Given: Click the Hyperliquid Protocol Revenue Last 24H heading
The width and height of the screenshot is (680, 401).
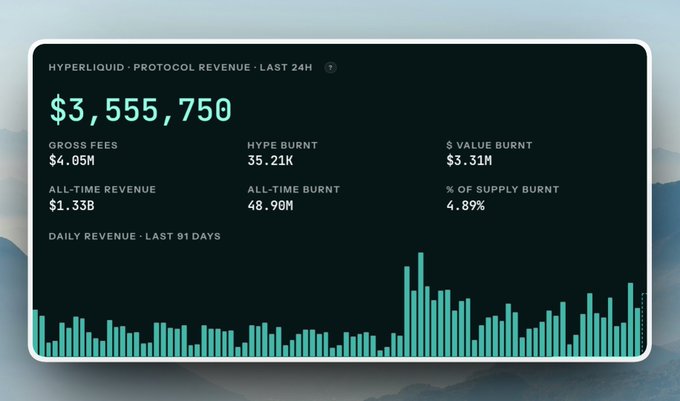Looking at the screenshot, I should [x=180, y=68].
